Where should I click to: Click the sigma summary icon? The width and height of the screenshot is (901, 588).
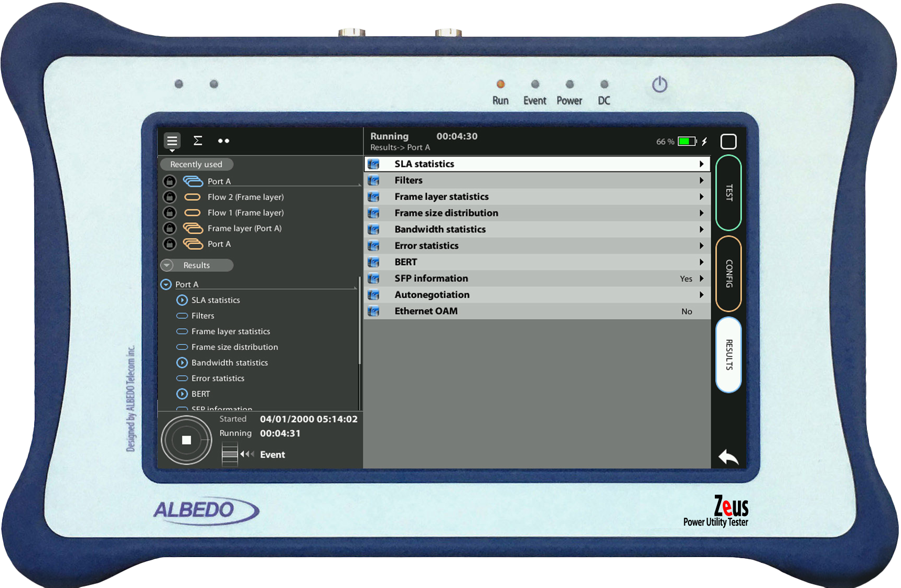[x=197, y=140]
